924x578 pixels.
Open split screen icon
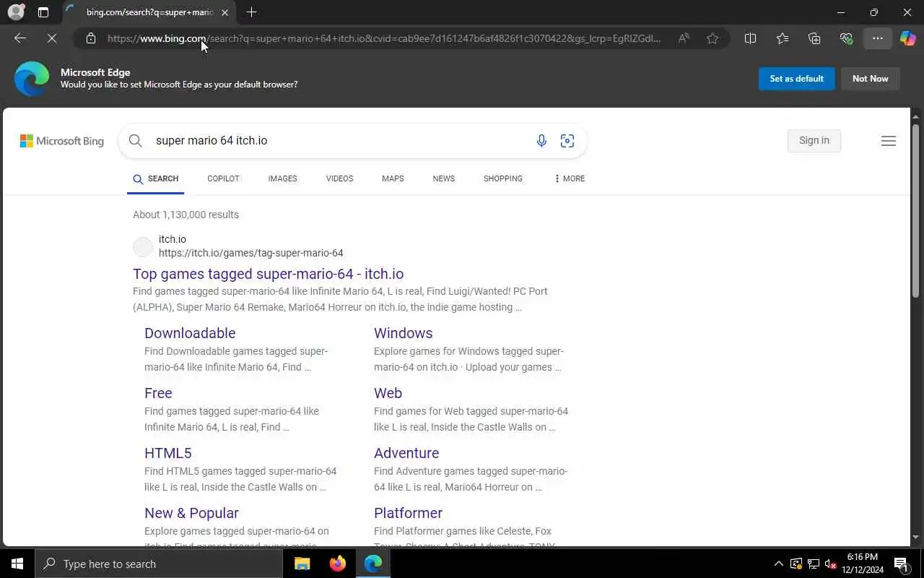(x=750, y=38)
